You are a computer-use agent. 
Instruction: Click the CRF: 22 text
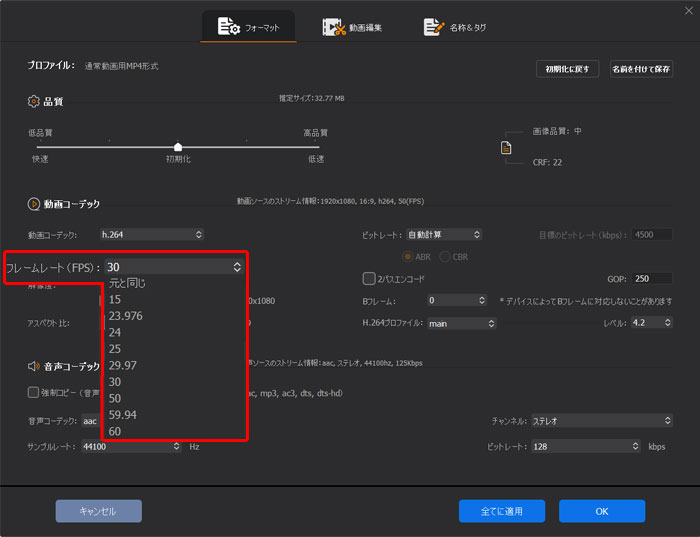(547, 162)
